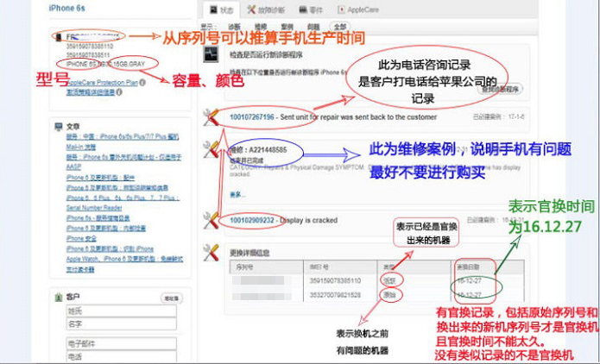Filter the display by 维修
Screen dimensions: 600x364
point(260,27)
